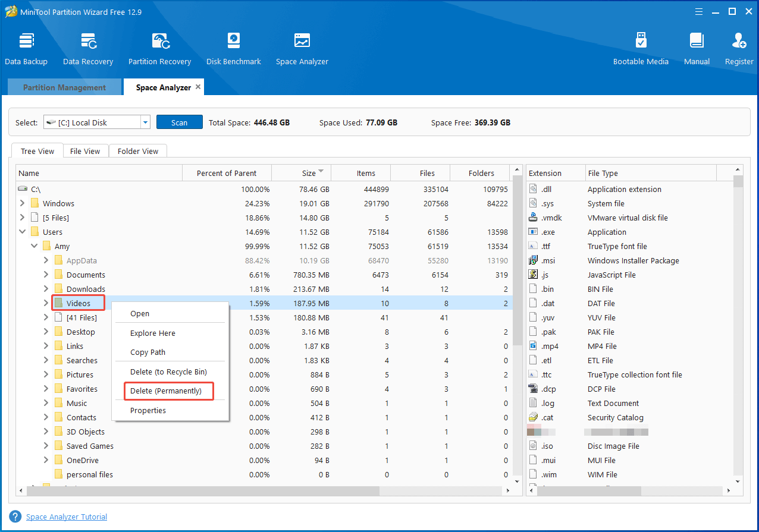Sort by Size column header
This screenshot has height=532, width=759.
(x=302, y=173)
